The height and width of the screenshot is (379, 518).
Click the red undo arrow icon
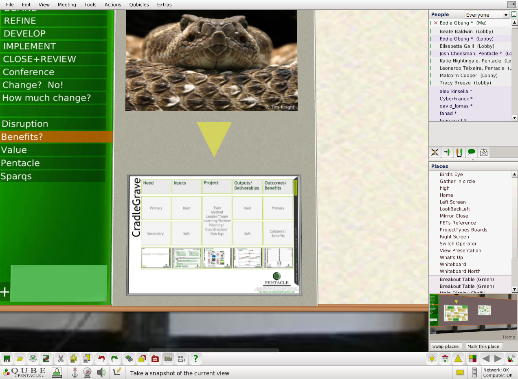(x=101, y=359)
